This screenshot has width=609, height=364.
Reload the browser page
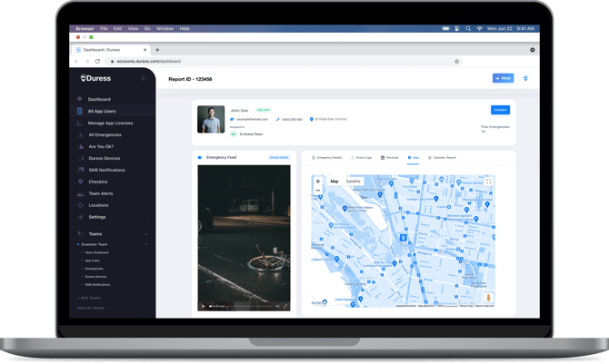[97, 62]
